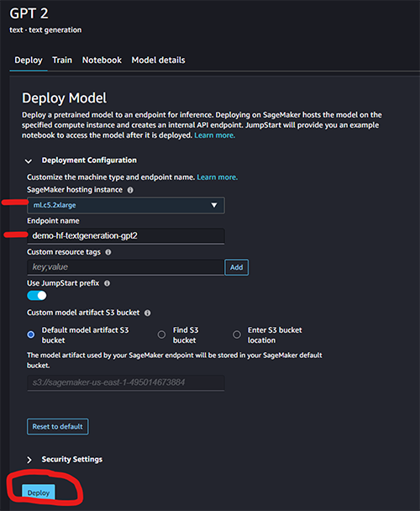Switch to the Notebook tab
The height and width of the screenshot is (511, 420).
102,61
